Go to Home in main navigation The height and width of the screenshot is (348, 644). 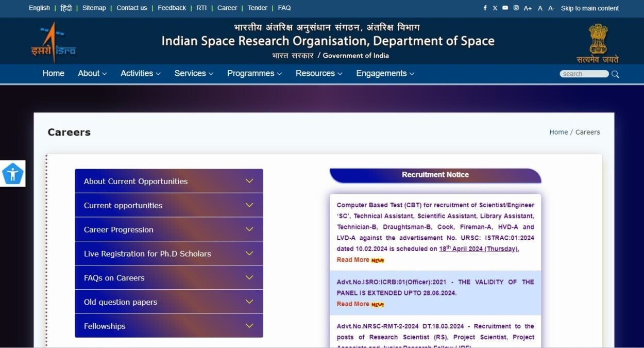[x=53, y=73]
